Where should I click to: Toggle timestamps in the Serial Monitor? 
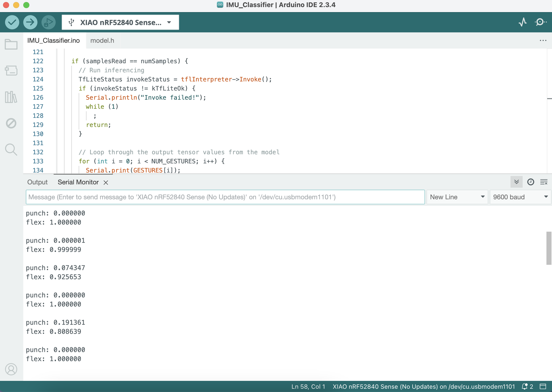pos(530,182)
